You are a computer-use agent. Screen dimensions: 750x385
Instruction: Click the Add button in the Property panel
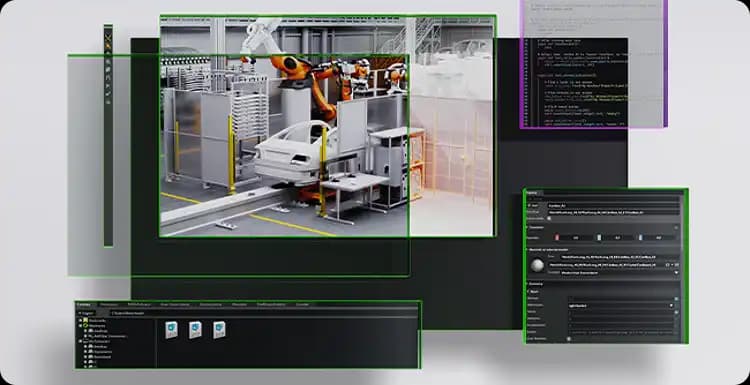[533, 206]
